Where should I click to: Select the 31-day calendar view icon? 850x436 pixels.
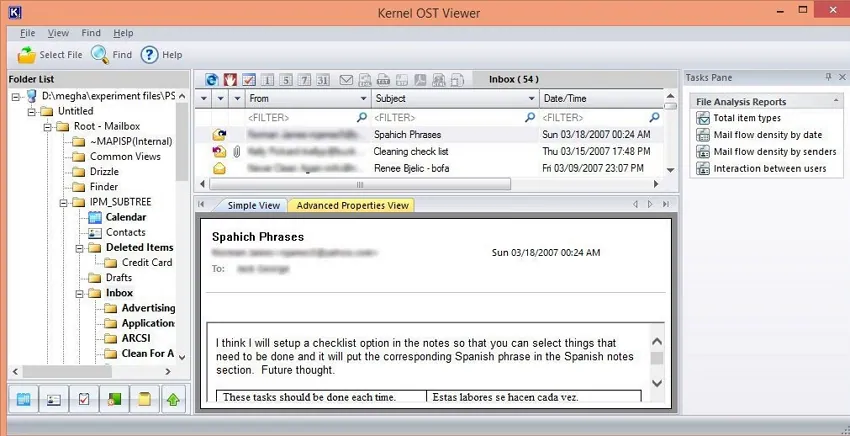click(x=323, y=80)
